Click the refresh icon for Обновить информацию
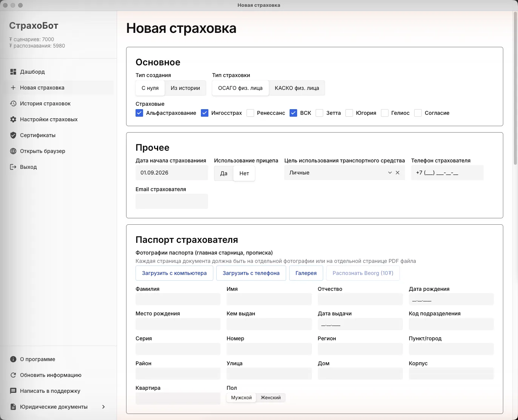 pyautogui.click(x=13, y=375)
